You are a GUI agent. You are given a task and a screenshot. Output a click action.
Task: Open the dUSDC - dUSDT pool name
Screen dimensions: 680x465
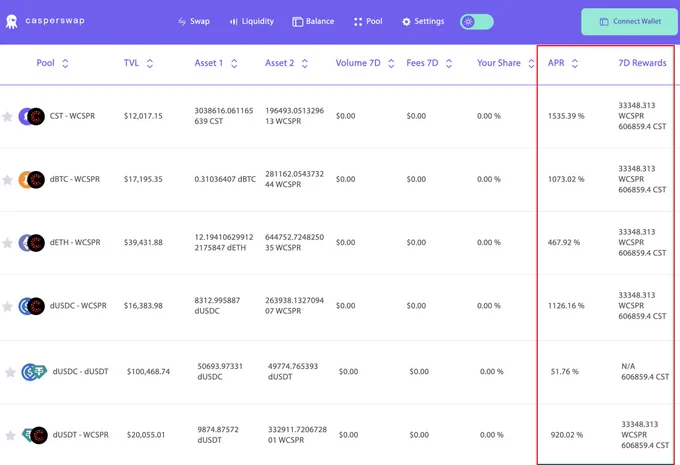click(x=81, y=371)
